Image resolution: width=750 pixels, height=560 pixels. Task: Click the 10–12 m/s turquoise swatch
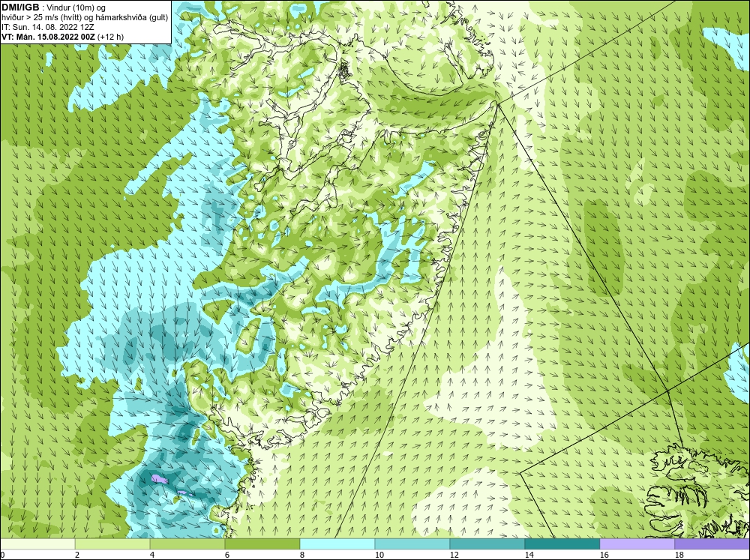tap(412, 544)
